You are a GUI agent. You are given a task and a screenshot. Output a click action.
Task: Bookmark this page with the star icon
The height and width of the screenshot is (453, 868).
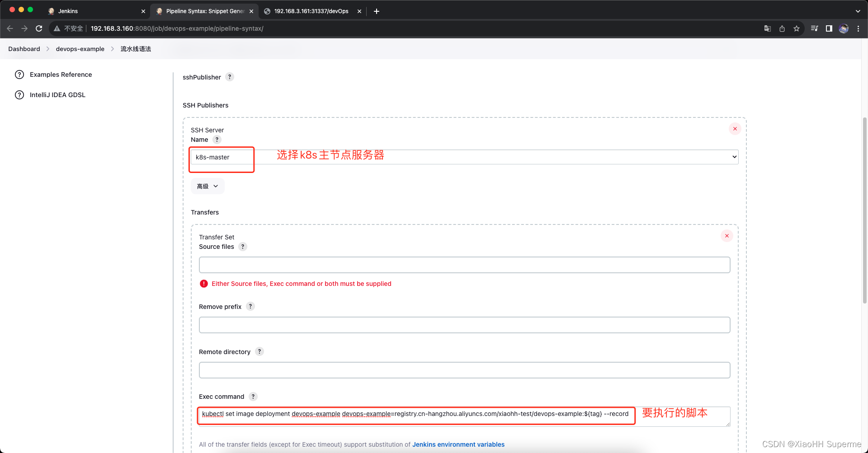point(797,28)
